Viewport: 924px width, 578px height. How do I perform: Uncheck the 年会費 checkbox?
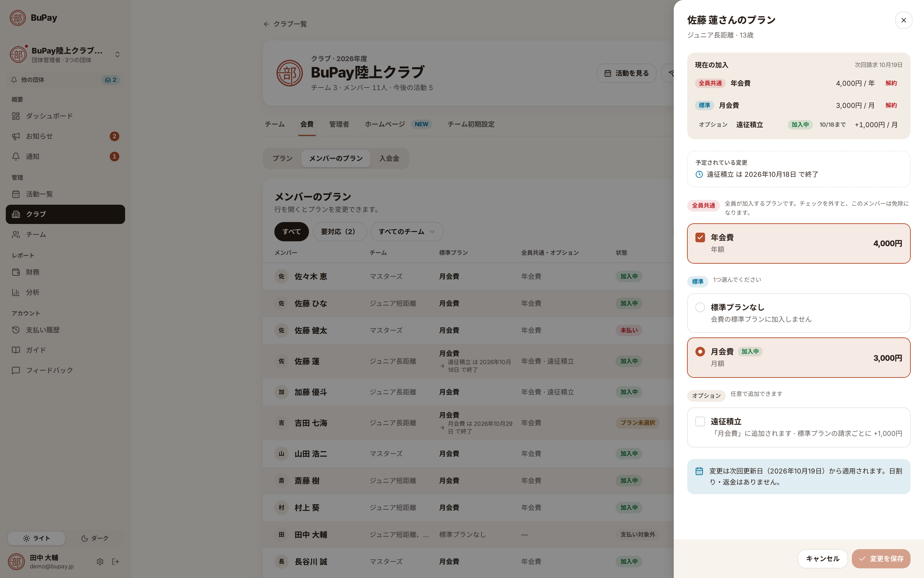click(x=700, y=237)
